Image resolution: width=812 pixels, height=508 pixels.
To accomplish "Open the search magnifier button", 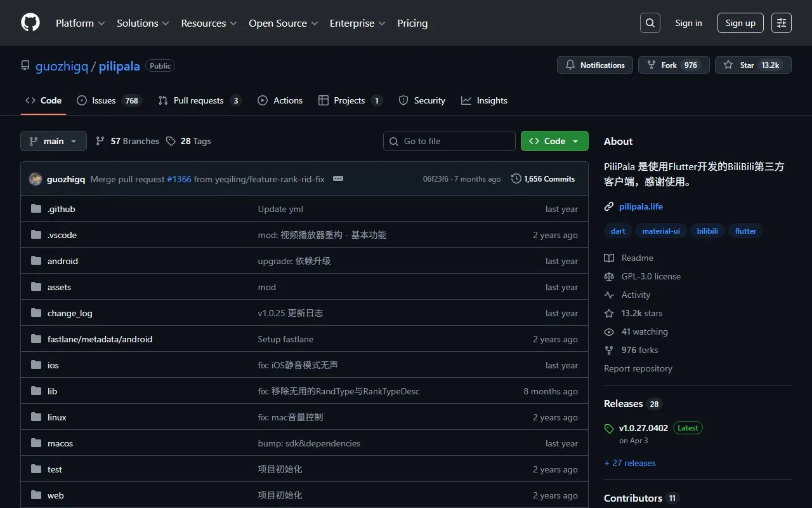I will (650, 23).
